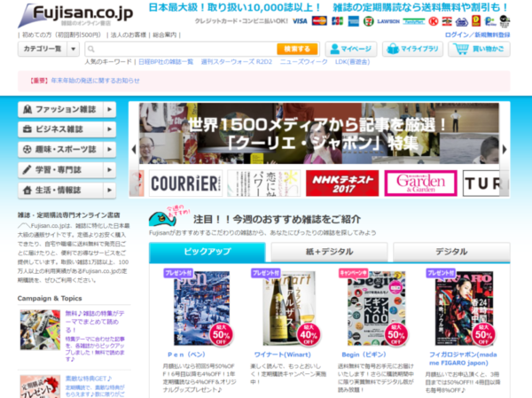The image size is (532, 398).
Task: Click the ファッション雑誌 dress icon
Action: coord(27,109)
